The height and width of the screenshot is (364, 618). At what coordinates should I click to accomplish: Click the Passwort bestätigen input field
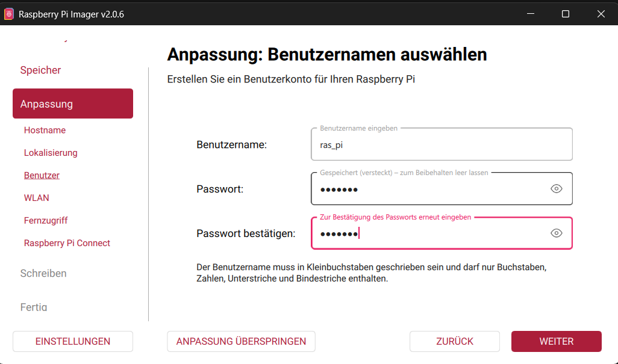[x=428, y=233]
